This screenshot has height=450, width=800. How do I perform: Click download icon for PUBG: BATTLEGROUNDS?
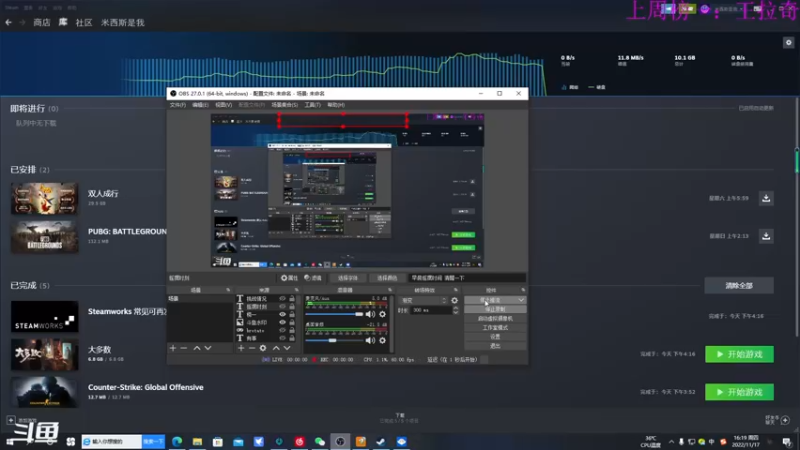coord(766,236)
